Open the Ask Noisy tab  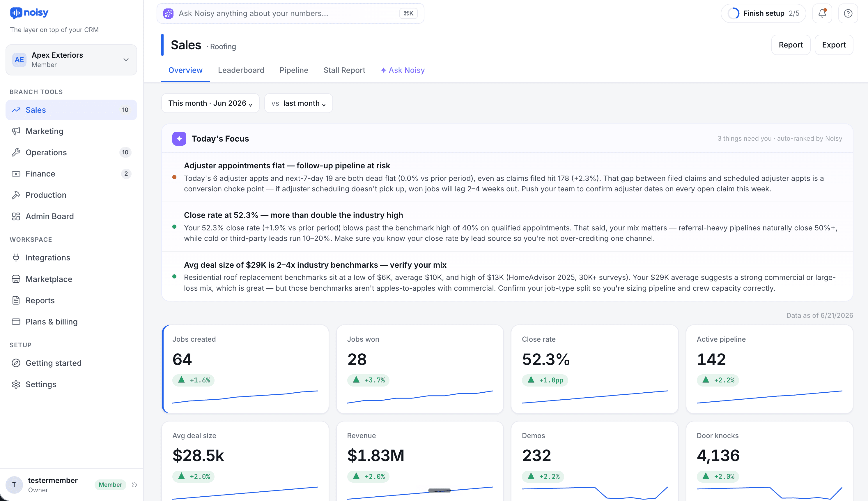coord(403,70)
